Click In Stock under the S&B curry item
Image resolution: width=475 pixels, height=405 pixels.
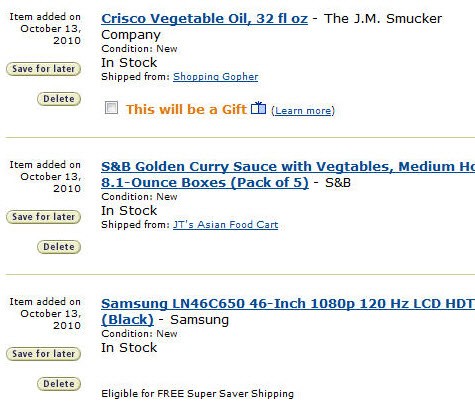(129, 211)
